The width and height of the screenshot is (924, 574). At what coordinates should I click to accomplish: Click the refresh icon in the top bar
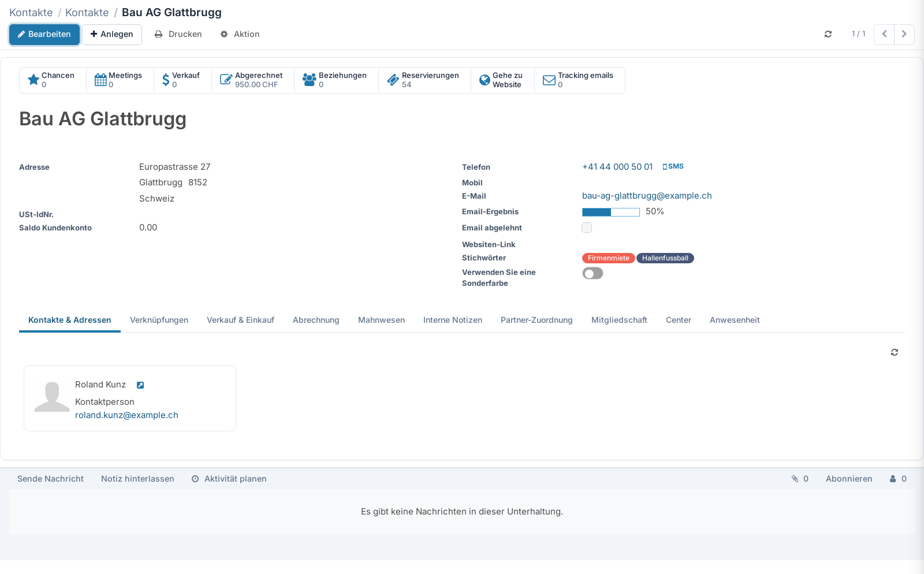point(828,34)
